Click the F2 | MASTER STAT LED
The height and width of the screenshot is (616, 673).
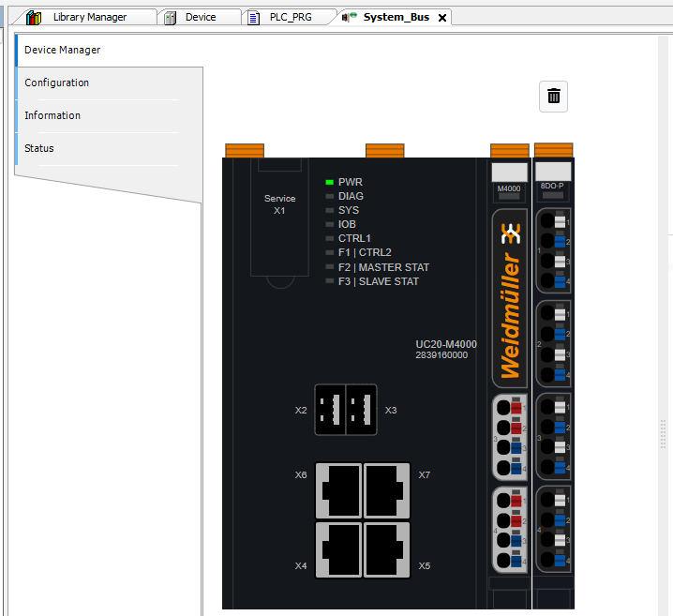[329, 267]
